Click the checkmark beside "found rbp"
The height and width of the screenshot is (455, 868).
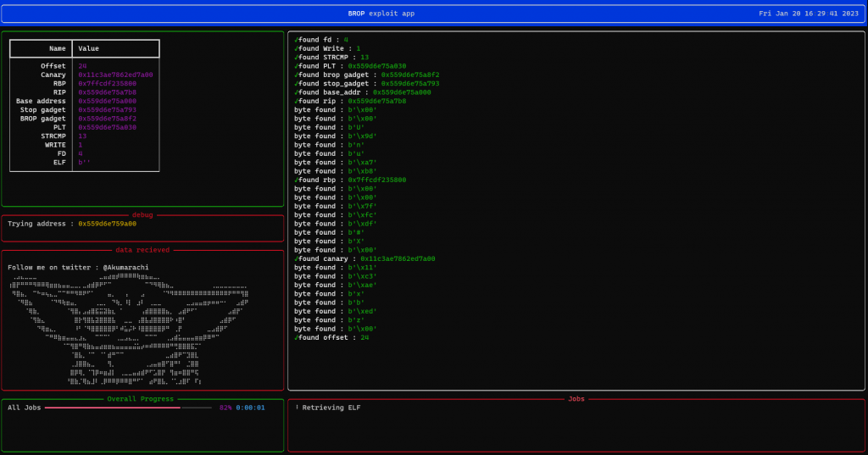297,180
